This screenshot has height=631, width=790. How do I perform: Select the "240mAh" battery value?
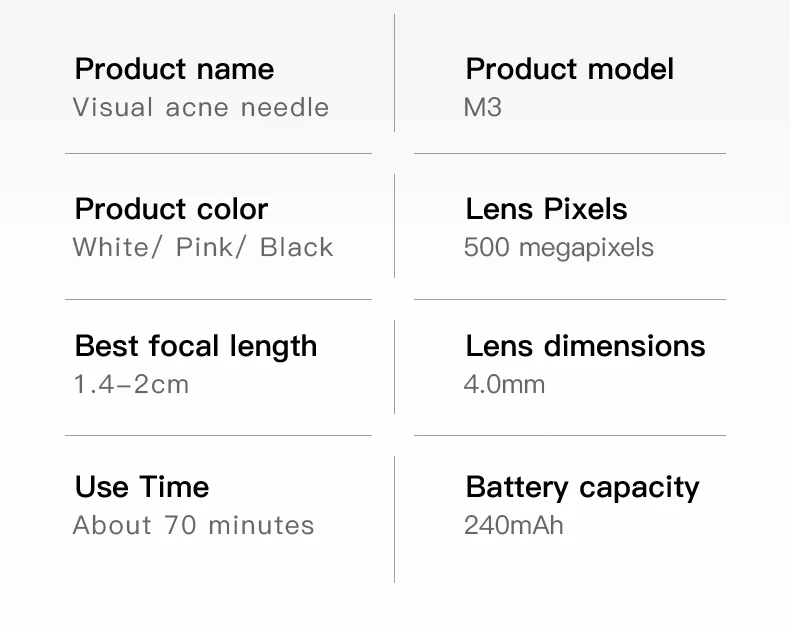click(x=514, y=525)
